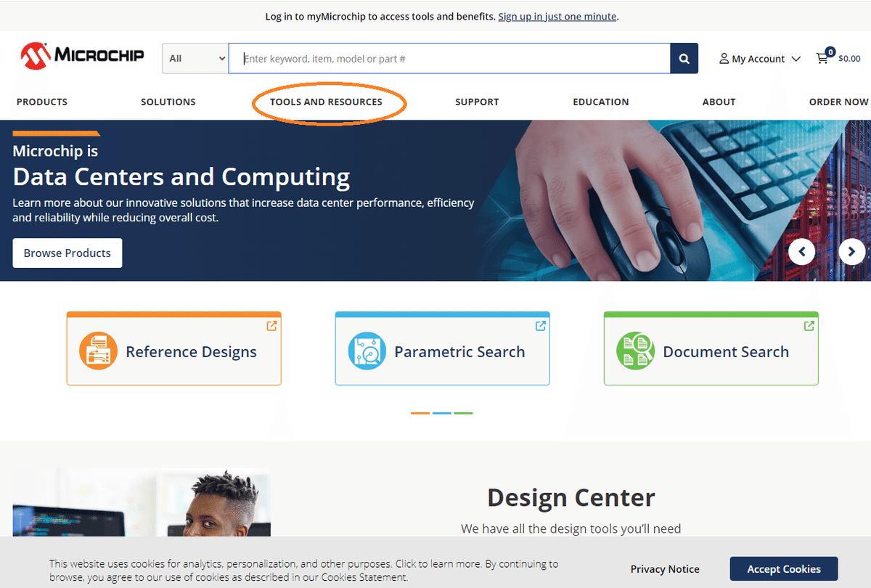Click external-link icon on Parametric Search card

[540, 326]
